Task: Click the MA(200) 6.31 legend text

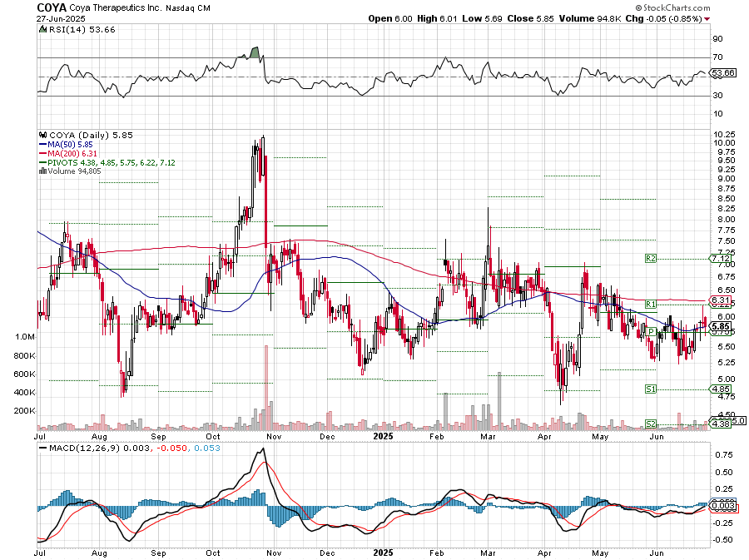Action: (72, 154)
